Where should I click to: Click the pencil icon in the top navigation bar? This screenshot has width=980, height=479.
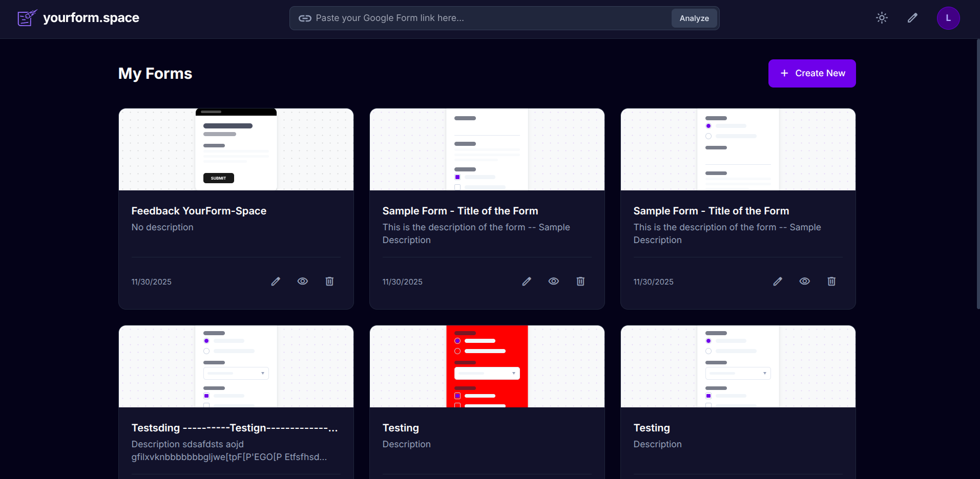[x=912, y=18]
